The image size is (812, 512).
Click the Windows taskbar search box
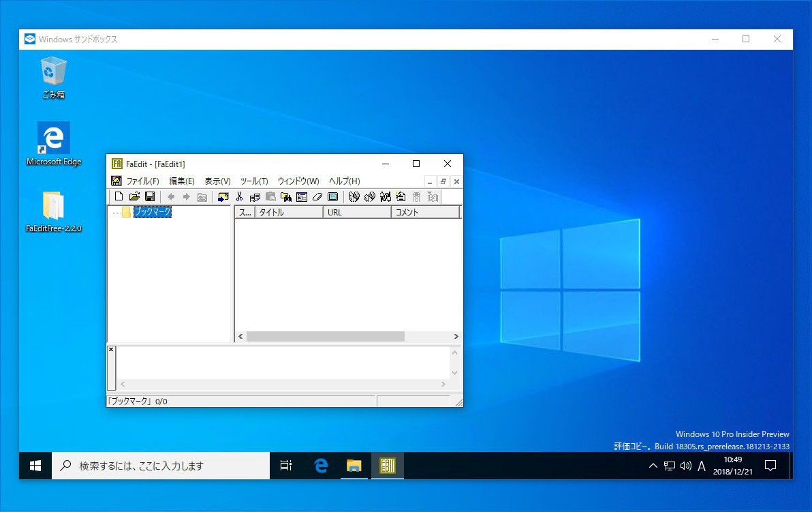pos(161,466)
